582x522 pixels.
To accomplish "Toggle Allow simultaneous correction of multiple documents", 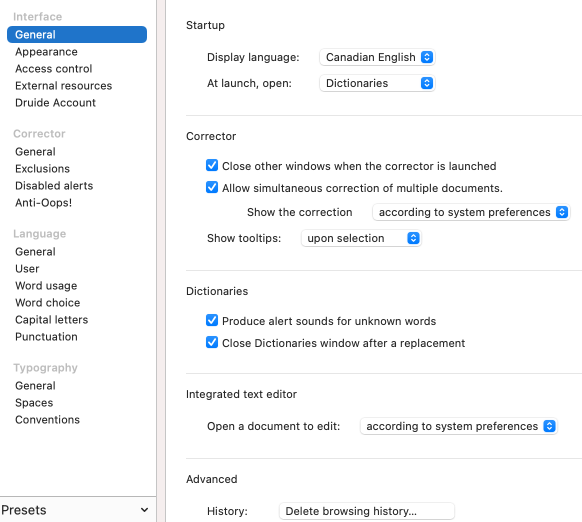I will click(212, 187).
